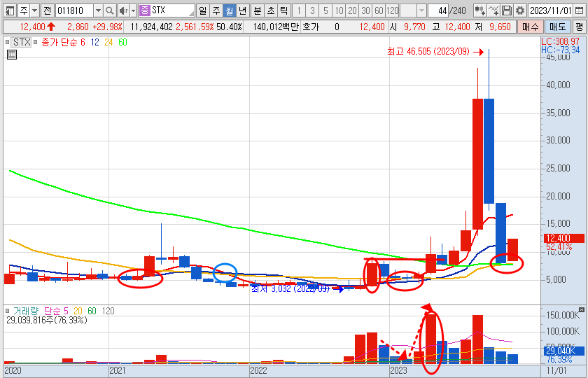Viewport: 588px width, 378px height.
Task: Click the candlestick chart add icon
Action: [x=480, y=10]
